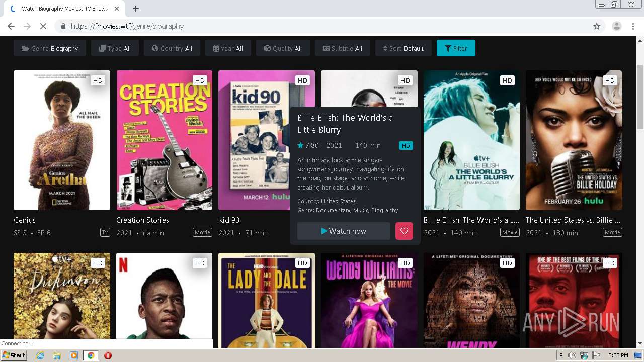
Task: Launch Internet Explorer from taskbar
Action: (x=40, y=355)
